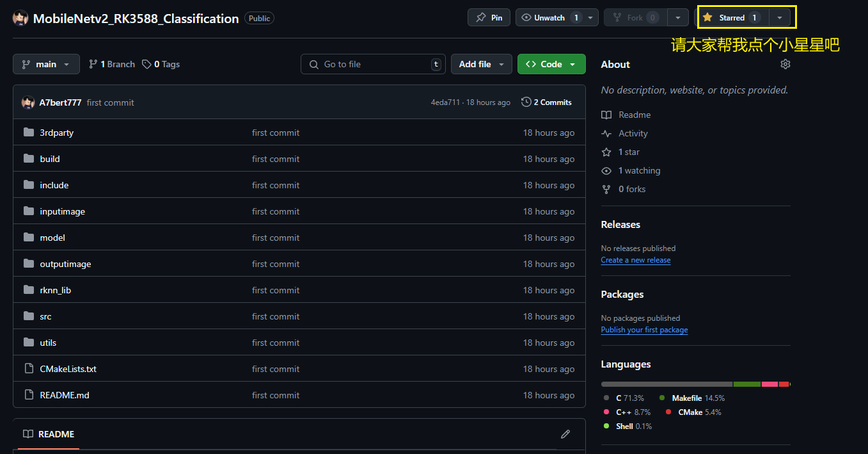Click the pink C++ bar segment
Image resolution: width=868 pixels, height=454 pixels.
click(769, 384)
